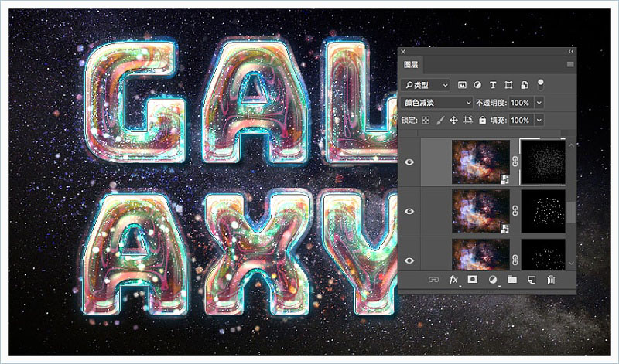Select the bottom layer's mask thumbnail
Screen dimensions: 619x364
pos(543,255)
